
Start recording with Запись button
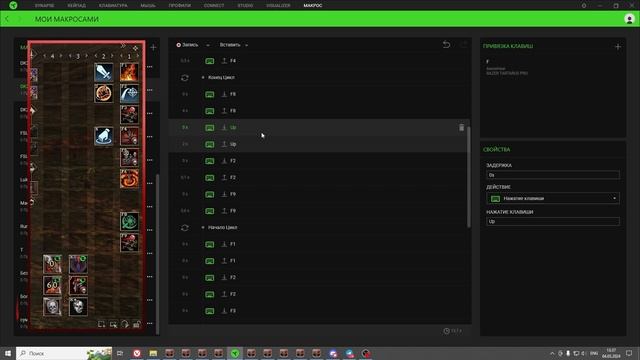pos(187,45)
